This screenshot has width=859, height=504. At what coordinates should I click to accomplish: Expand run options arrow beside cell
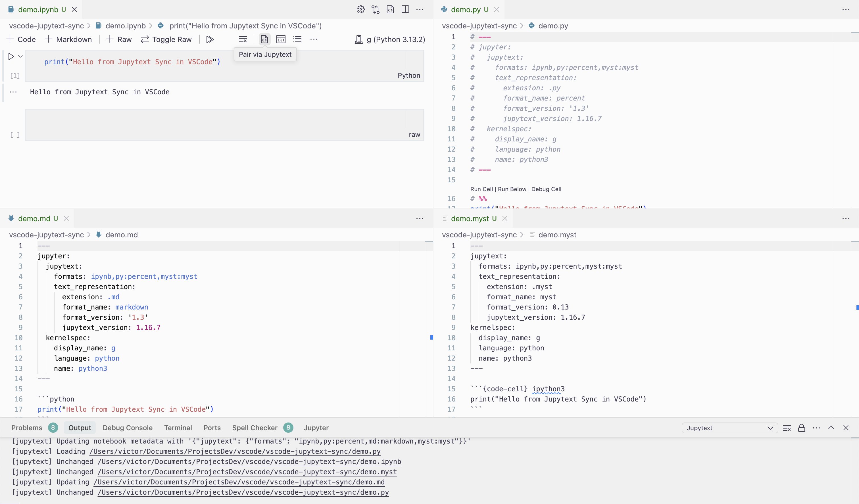pyautogui.click(x=20, y=57)
